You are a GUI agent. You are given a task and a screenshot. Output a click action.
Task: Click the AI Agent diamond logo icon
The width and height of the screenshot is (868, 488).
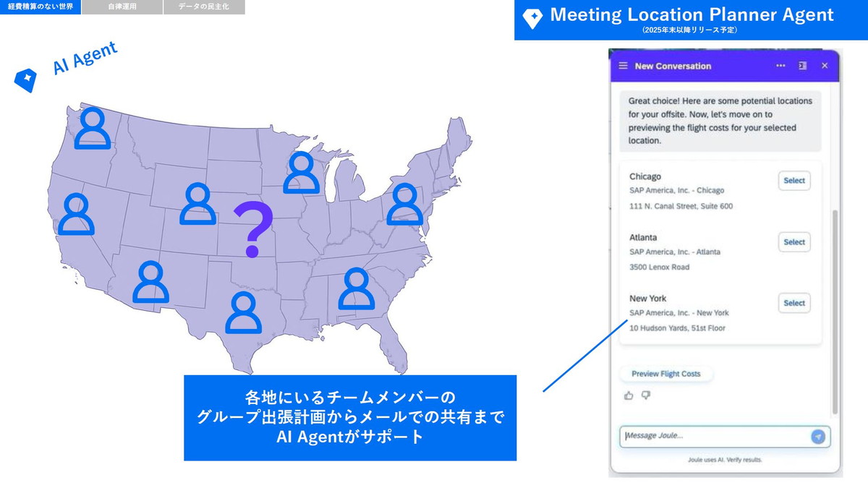point(25,80)
